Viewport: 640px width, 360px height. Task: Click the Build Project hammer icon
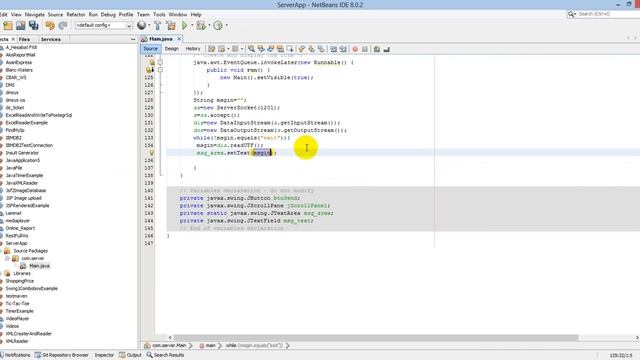tap(158, 25)
